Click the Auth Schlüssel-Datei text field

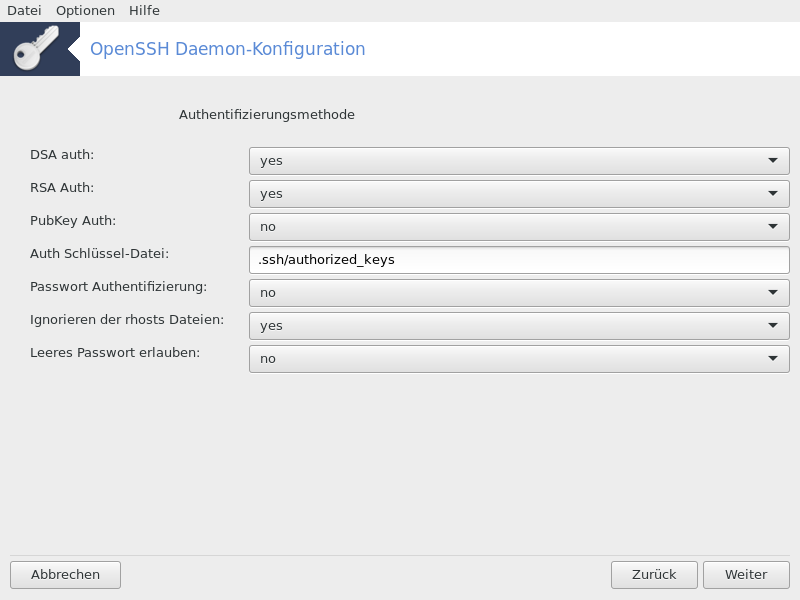tap(519, 260)
